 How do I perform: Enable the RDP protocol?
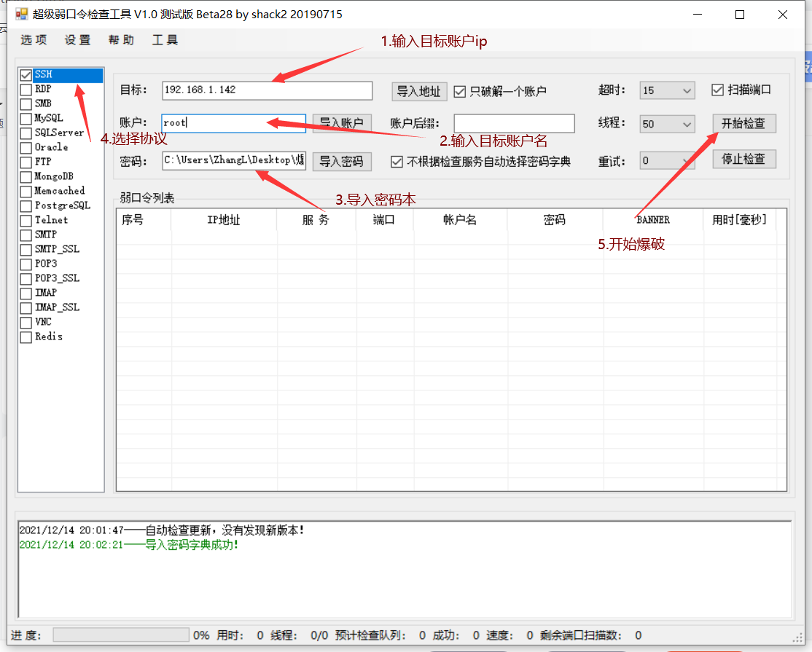pyautogui.click(x=26, y=89)
